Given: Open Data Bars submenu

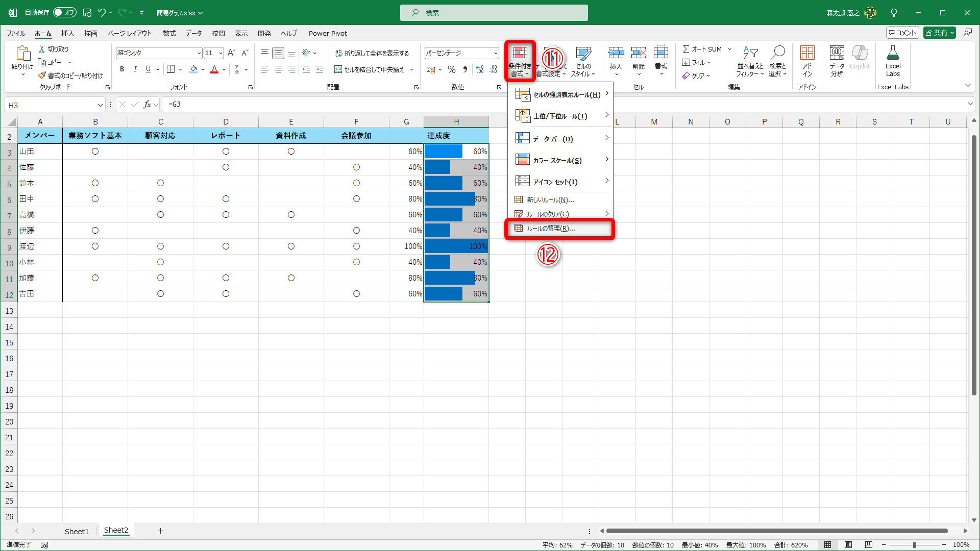Looking at the screenshot, I should click(553, 139).
